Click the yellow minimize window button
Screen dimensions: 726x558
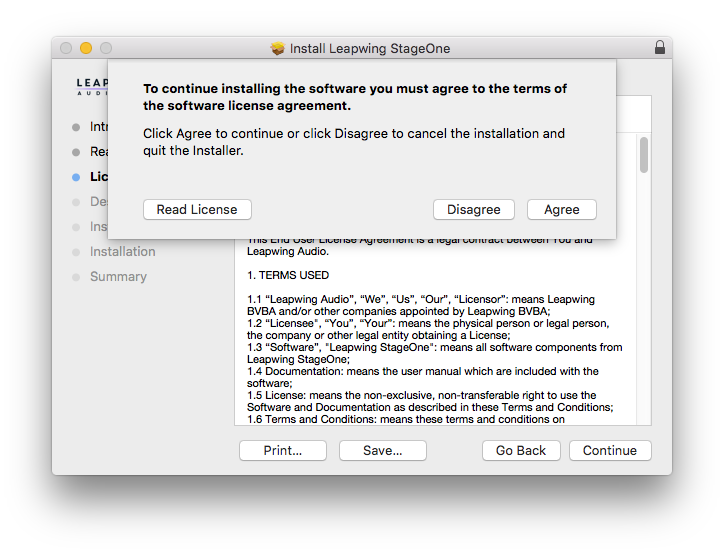click(x=86, y=48)
